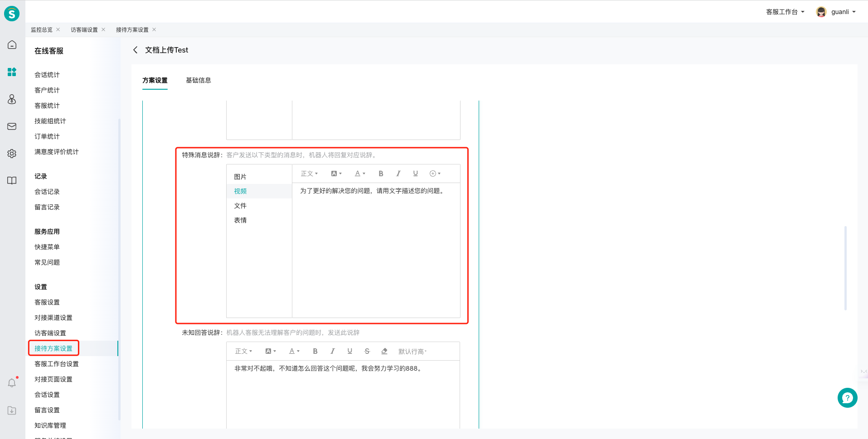Open 技能组统计 in sidebar

(50, 121)
